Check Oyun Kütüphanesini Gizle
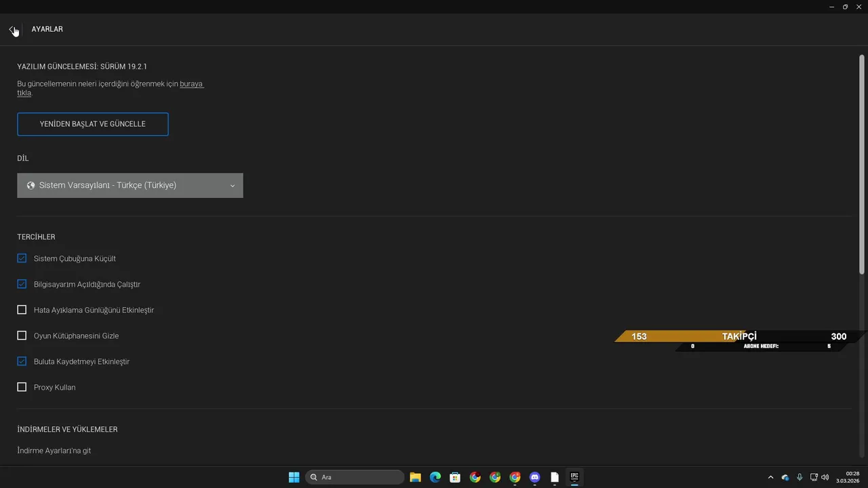The height and width of the screenshot is (488, 868). [x=22, y=335]
